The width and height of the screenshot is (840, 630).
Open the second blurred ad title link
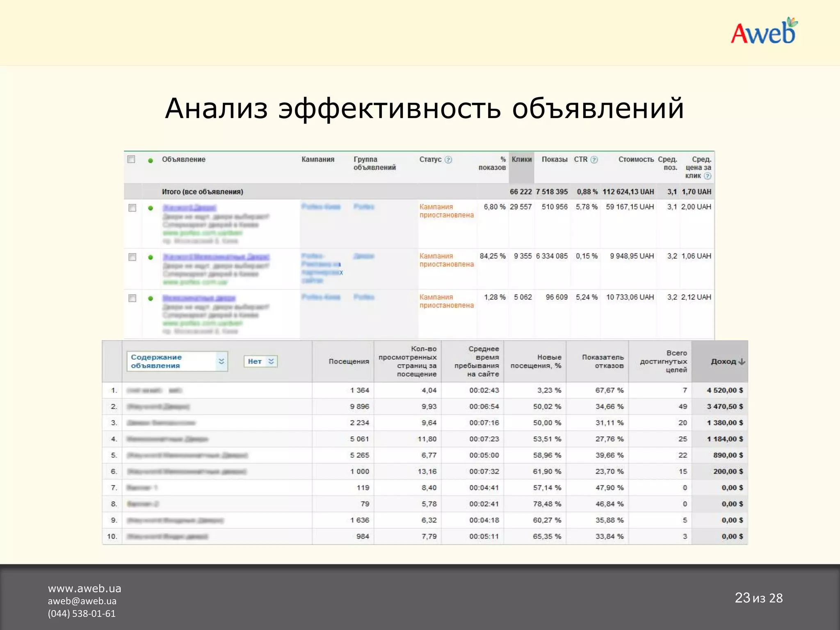coord(216,257)
